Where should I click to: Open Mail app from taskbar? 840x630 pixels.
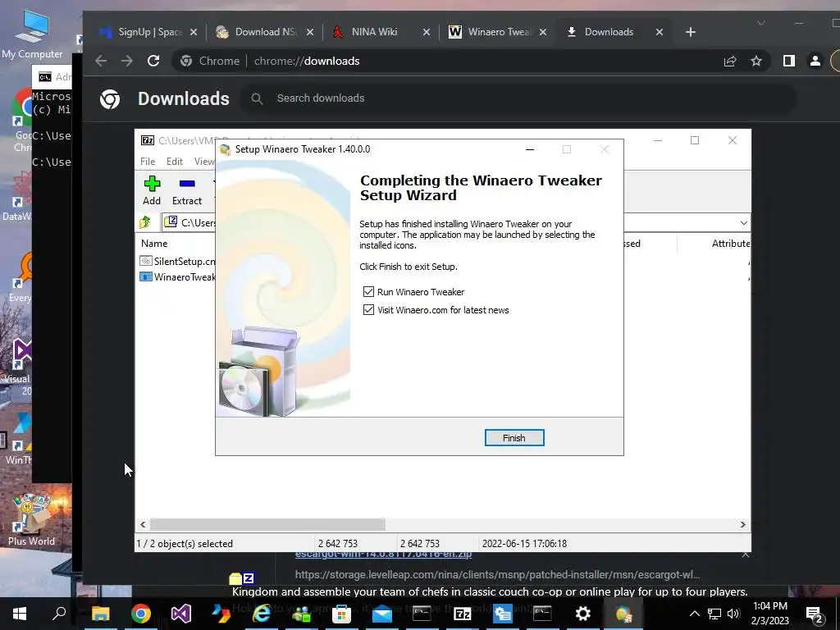(x=382, y=614)
